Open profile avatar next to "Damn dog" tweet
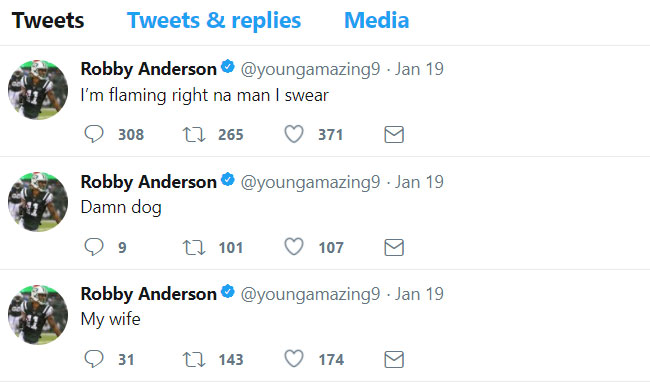The image size is (650, 392). click(x=38, y=202)
